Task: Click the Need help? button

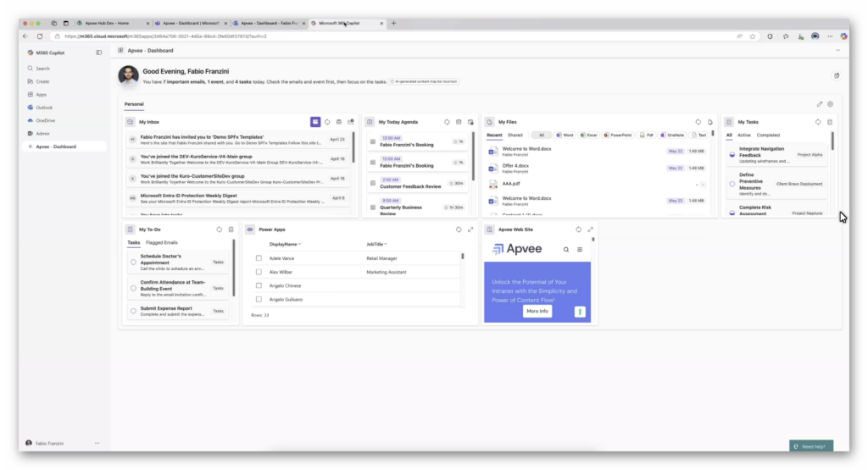Action: [811, 446]
